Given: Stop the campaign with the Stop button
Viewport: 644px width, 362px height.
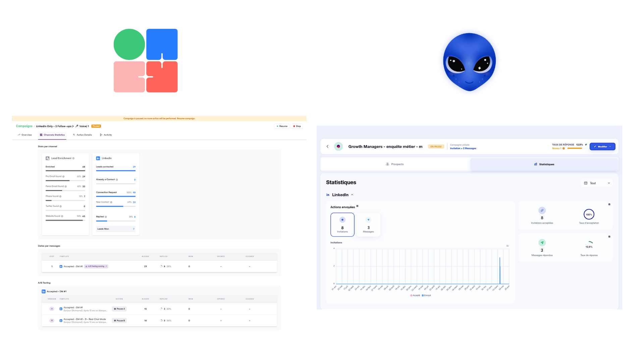Looking at the screenshot, I should pyautogui.click(x=297, y=126).
